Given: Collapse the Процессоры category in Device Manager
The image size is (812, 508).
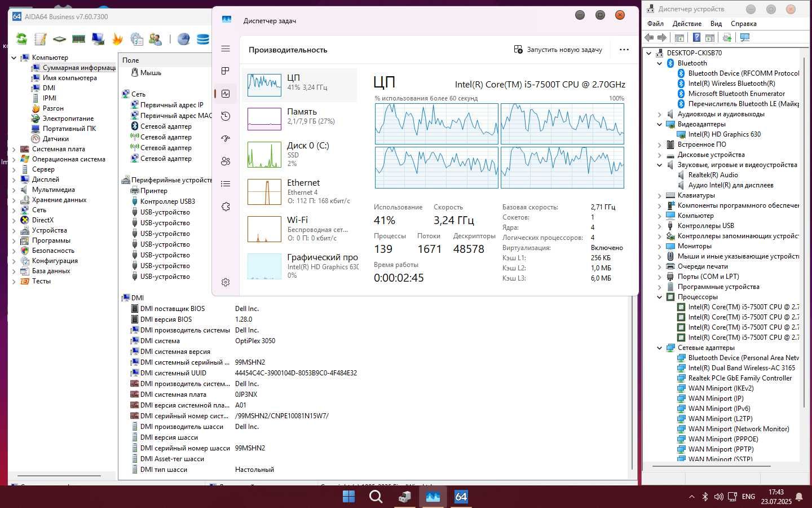Looking at the screenshot, I should [x=659, y=297].
